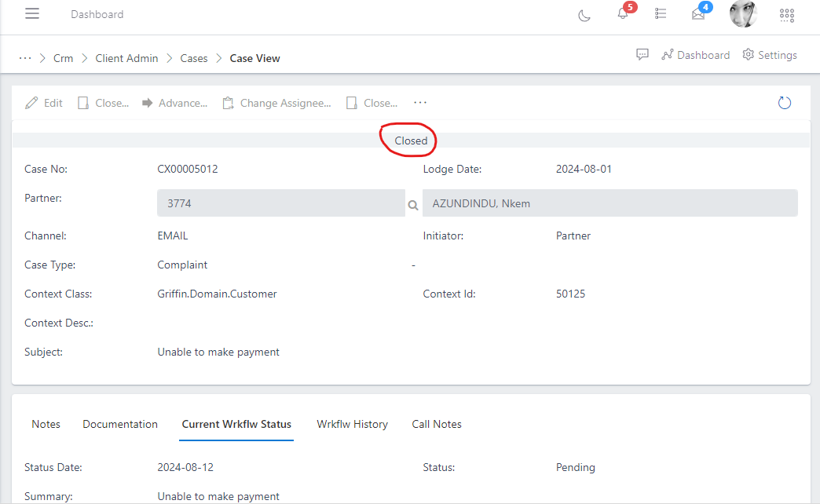The width and height of the screenshot is (820, 504).
Task: Switch to the Wrkflw History tab
Action: tap(352, 424)
